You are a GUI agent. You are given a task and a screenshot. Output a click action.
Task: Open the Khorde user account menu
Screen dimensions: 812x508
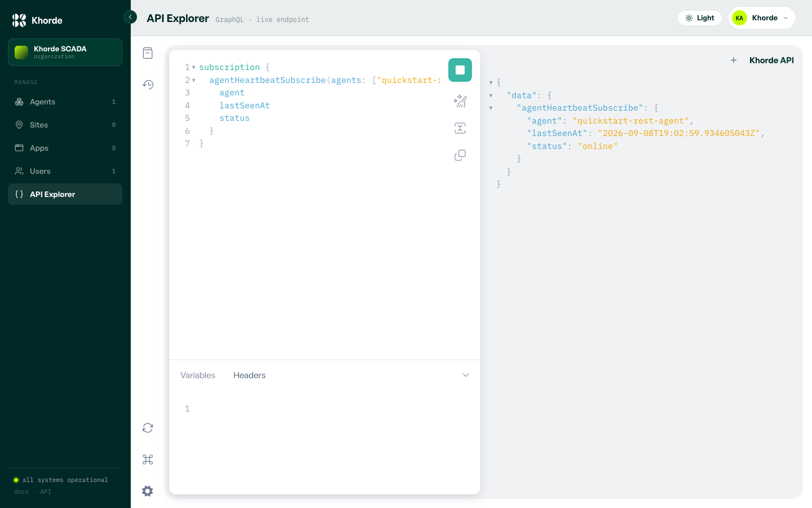762,18
